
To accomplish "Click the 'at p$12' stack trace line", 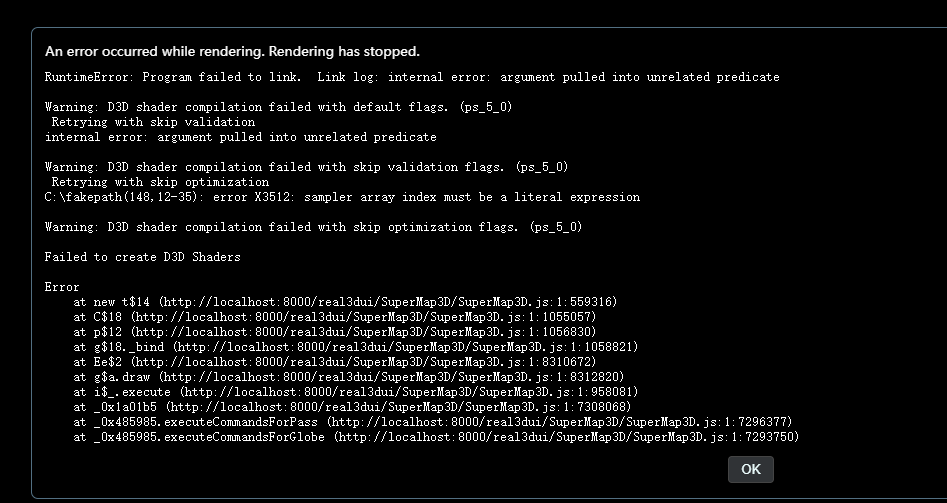I will click(335, 332).
